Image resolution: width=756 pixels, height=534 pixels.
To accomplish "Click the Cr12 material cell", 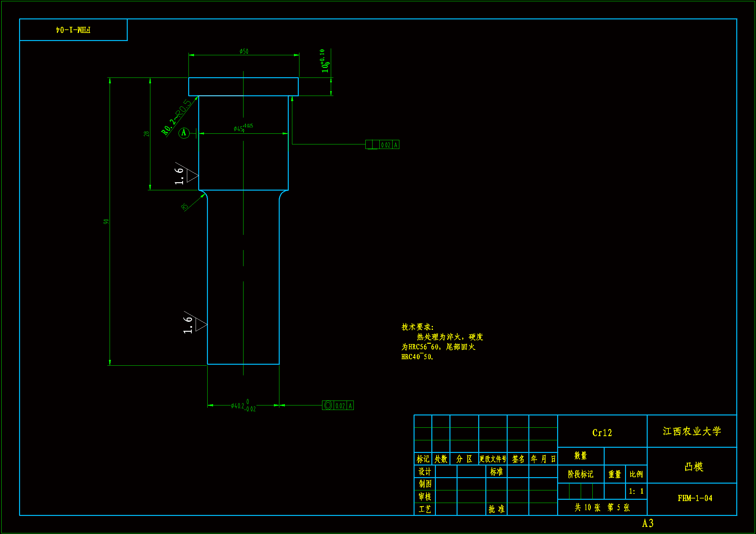I will point(602,432).
